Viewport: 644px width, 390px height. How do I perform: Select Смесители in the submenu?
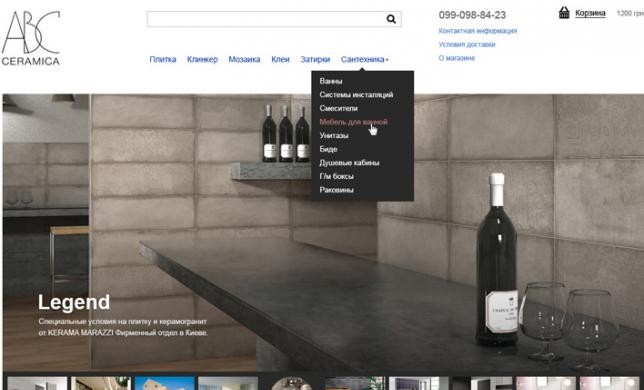click(x=338, y=108)
